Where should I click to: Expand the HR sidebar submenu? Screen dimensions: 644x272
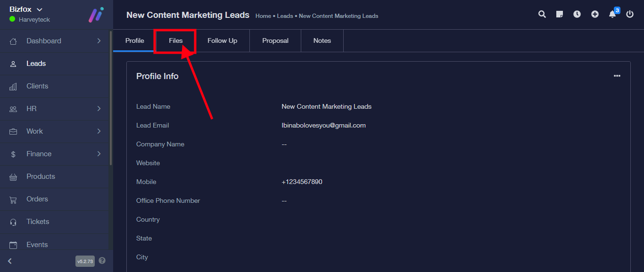click(56, 109)
